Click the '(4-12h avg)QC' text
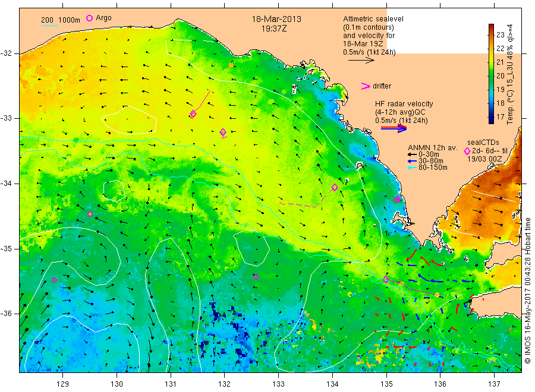535x392 pixels. click(x=400, y=112)
